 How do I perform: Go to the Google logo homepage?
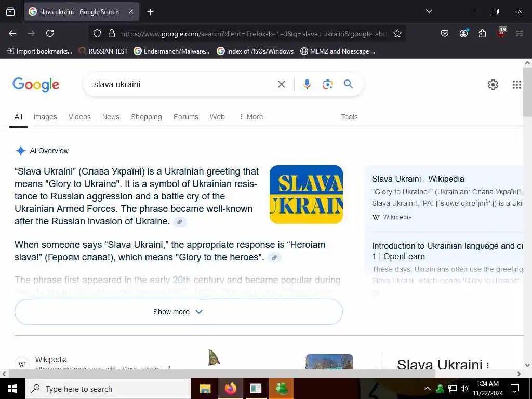coord(36,85)
